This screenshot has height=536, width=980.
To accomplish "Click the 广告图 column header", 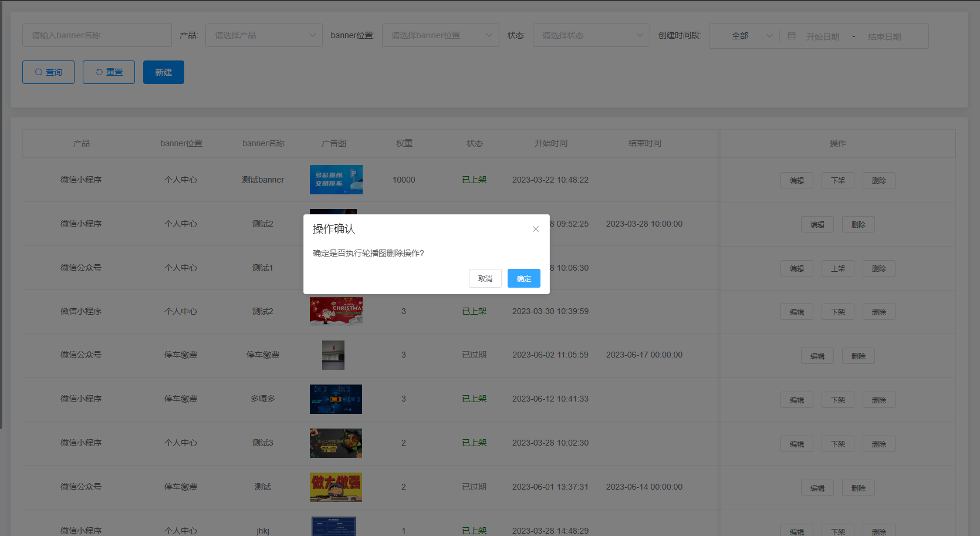I will pyautogui.click(x=333, y=143).
